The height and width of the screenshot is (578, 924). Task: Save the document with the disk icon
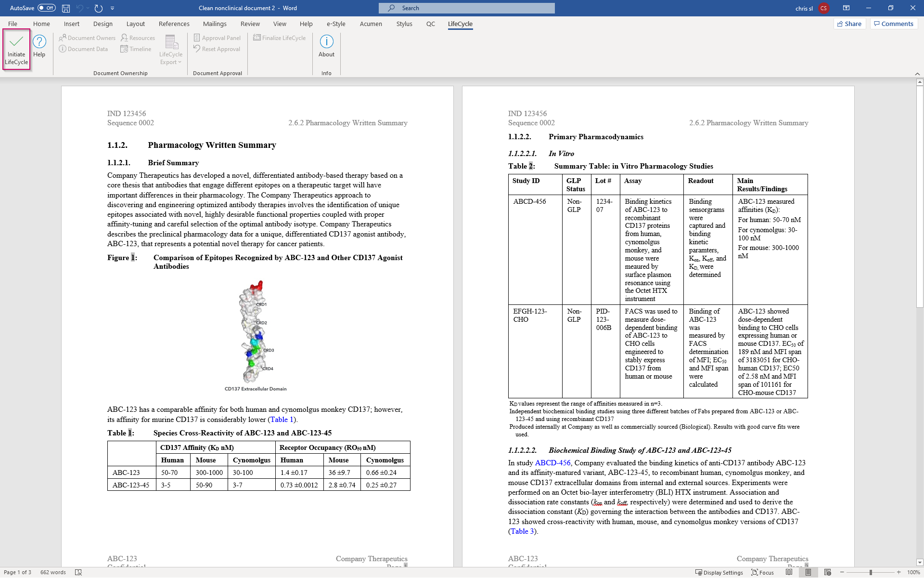66,8
